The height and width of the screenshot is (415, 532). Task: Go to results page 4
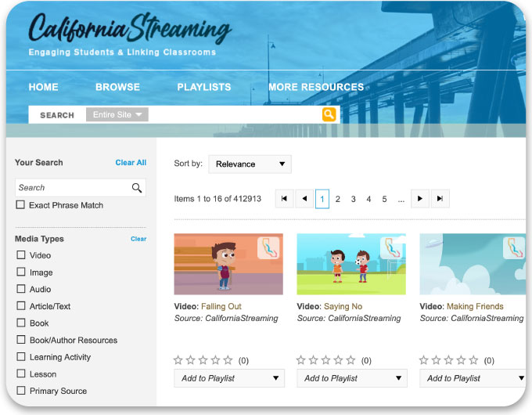click(368, 199)
